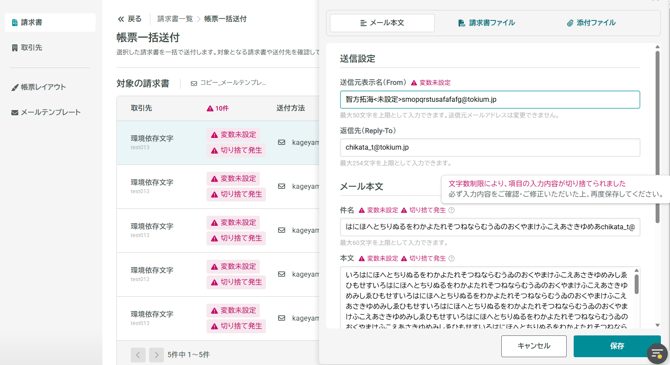The image size is (670, 365).
Task: Click the 10件 warning icon in table header
Action: 210,109
